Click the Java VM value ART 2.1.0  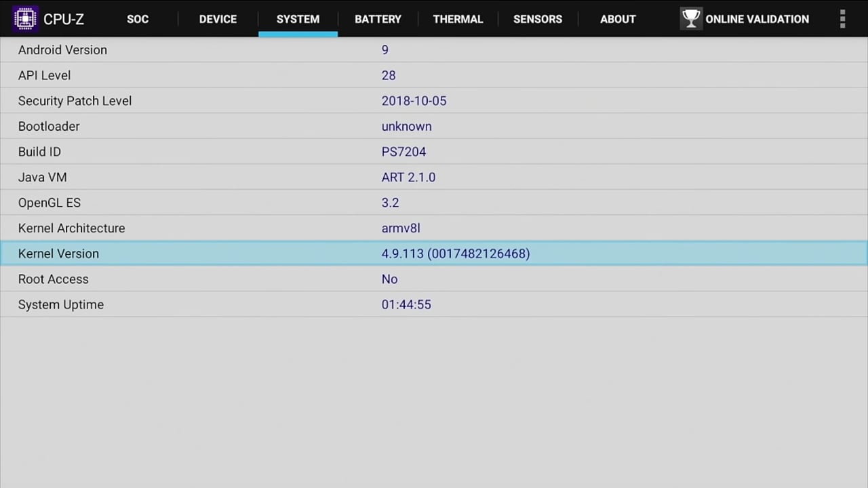coord(408,178)
